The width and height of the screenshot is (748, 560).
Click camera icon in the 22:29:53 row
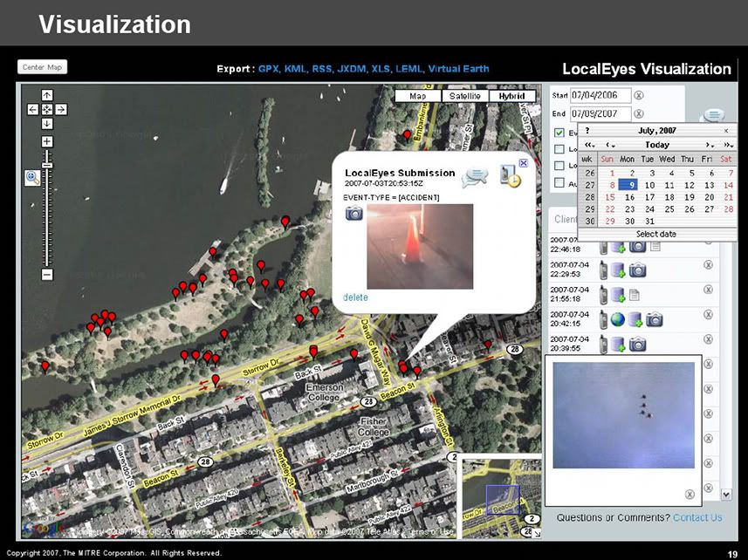coord(637,270)
